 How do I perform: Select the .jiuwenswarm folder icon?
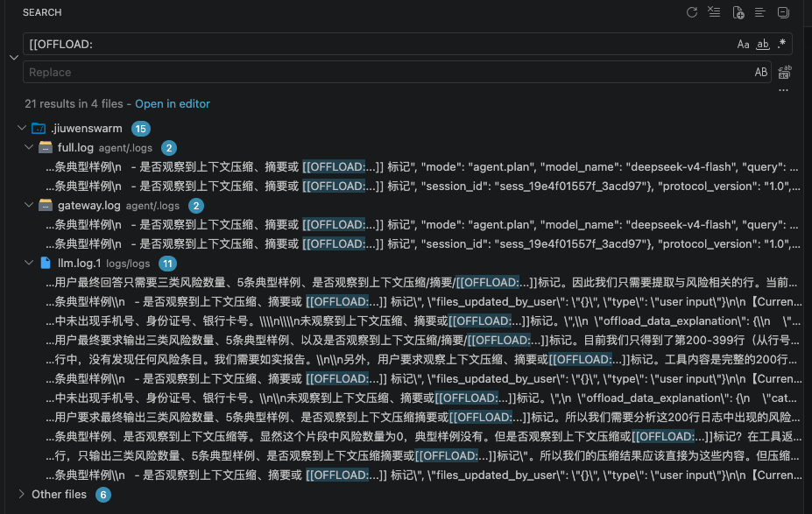(x=39, y=129)
